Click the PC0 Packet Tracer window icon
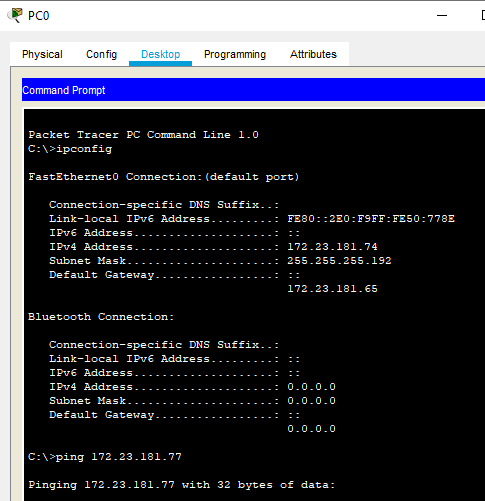This screenshot has height=501, width=485. (x=15, y=15)
